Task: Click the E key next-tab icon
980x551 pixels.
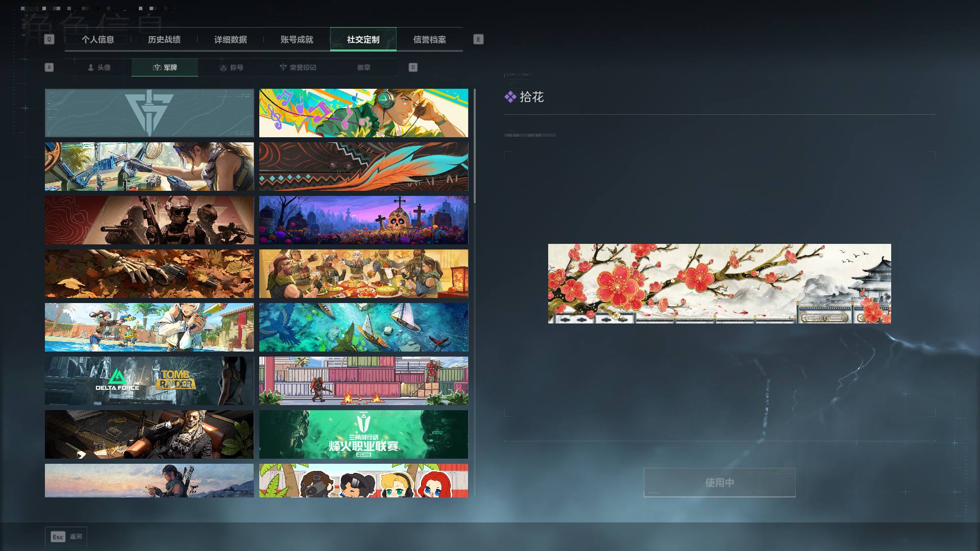Action: click(x=478, y=39)
